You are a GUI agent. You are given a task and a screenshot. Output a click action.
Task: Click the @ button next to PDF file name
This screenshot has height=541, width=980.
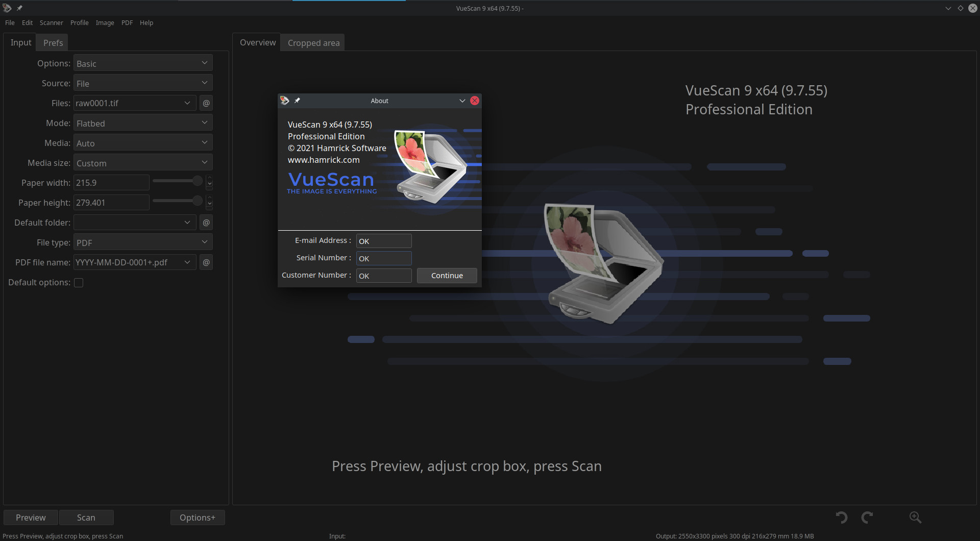point(206,262)
